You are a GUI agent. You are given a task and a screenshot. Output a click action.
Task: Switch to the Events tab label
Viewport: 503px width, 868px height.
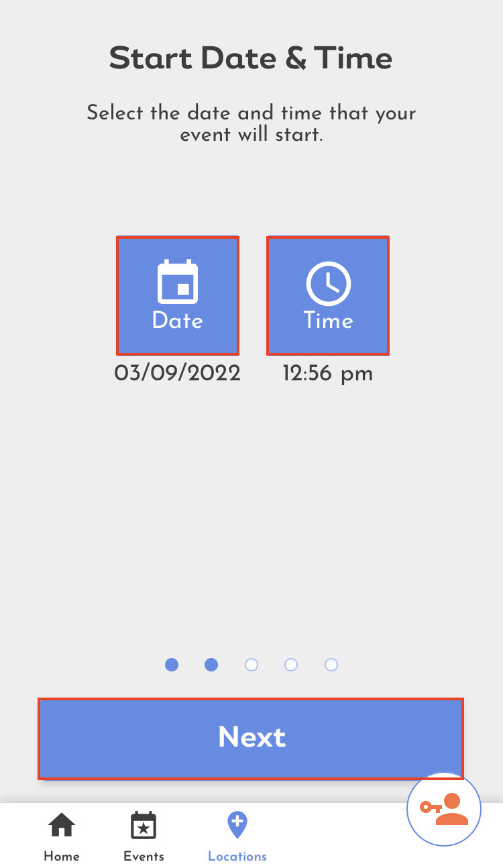[144, 857]
